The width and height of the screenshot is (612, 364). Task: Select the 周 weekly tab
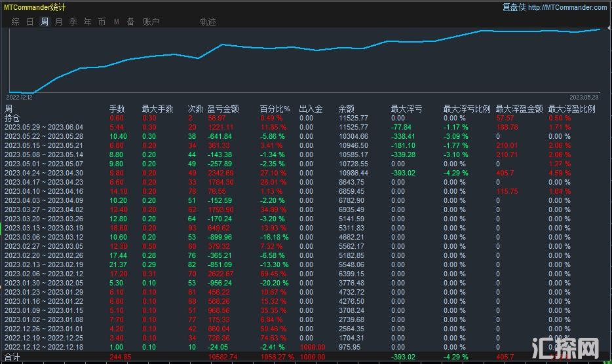pos(44,22)
